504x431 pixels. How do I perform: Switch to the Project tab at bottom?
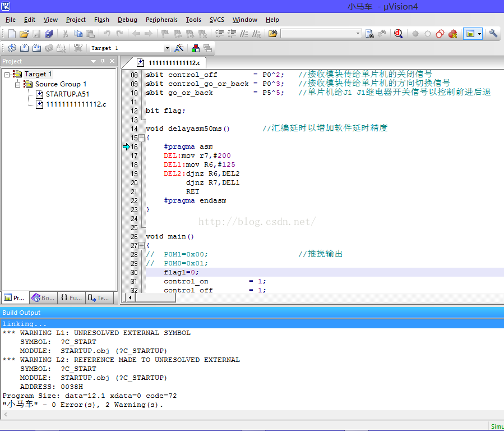point(15,298)
